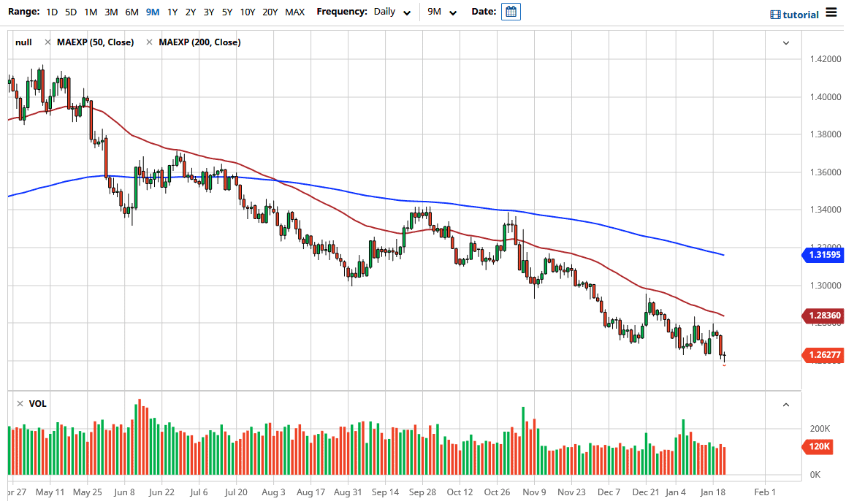
Task: Click the Dec 7 date label
Action: (609, 492)
